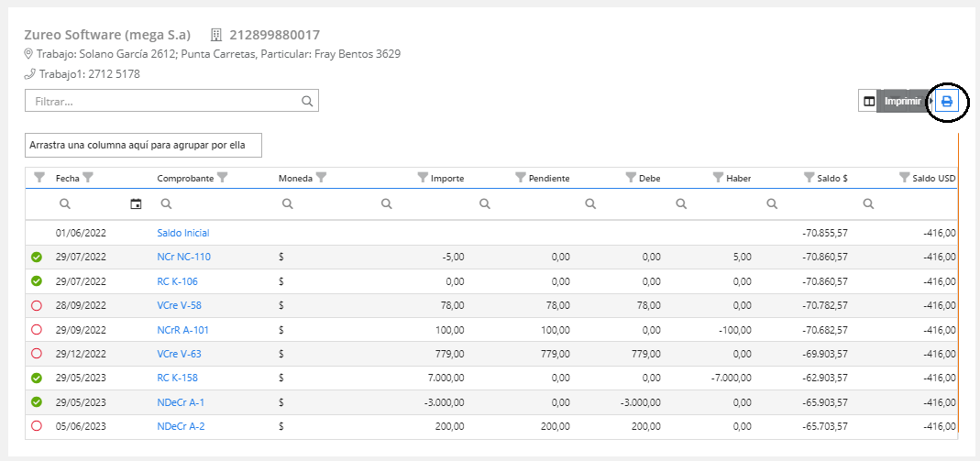Click the blue print icon

pos(947,101)
